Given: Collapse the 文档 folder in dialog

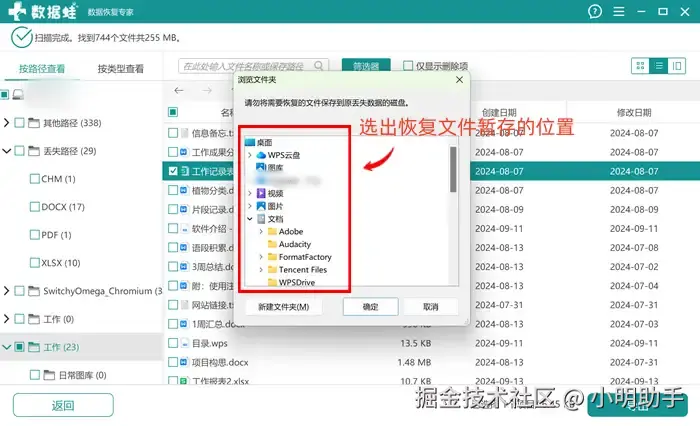Looking at the screenshot, I should pyautogui.click(x=250, y=219).
